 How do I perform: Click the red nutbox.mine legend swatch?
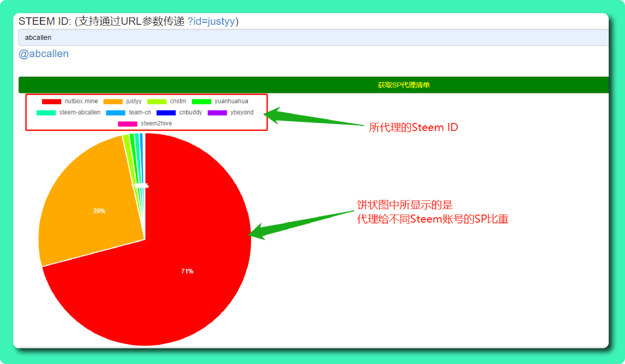click(51, 102)
